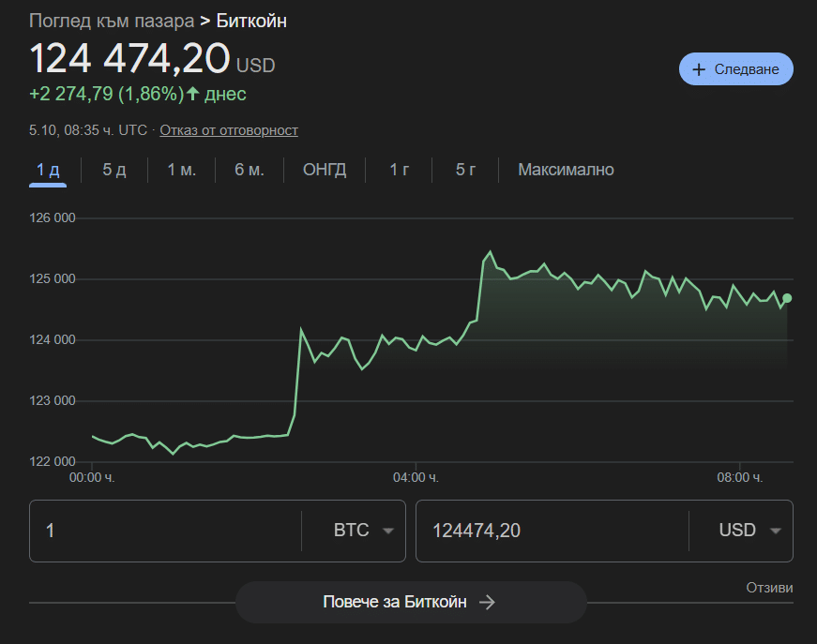Click the Биткойн breadcrumb title
This screenshot has width=817, height=644.
(251, 21)
